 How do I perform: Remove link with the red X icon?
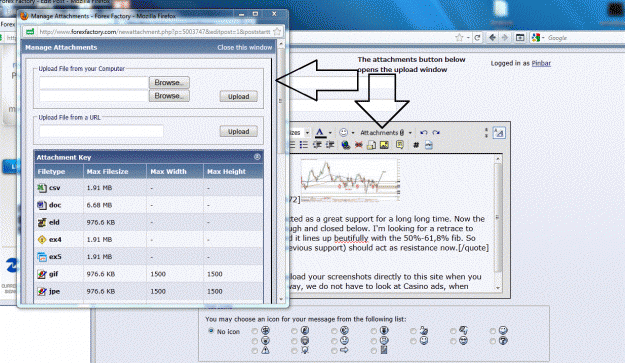358,145
